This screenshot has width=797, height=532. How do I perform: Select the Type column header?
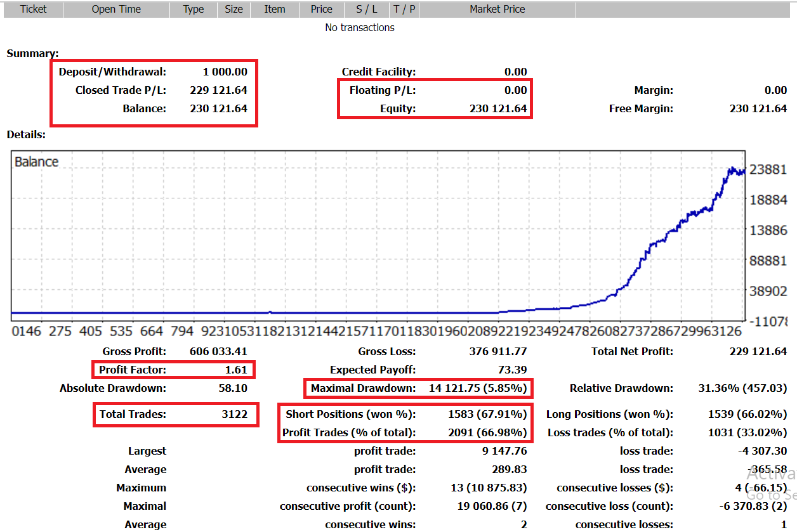(x=194, y=9)
